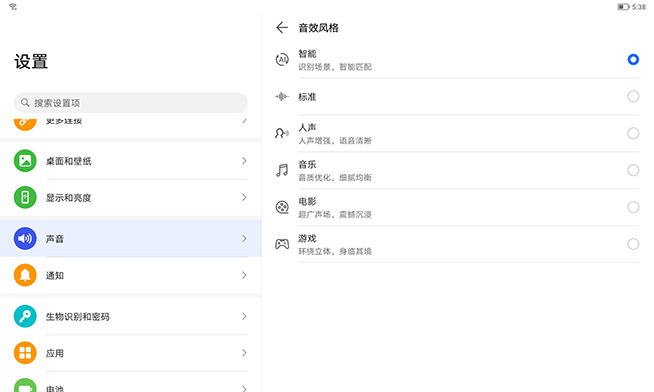Expand the 显示和亮度 chevron arrow
This screenshot has height=392, width=654.
tap(244, 197)
